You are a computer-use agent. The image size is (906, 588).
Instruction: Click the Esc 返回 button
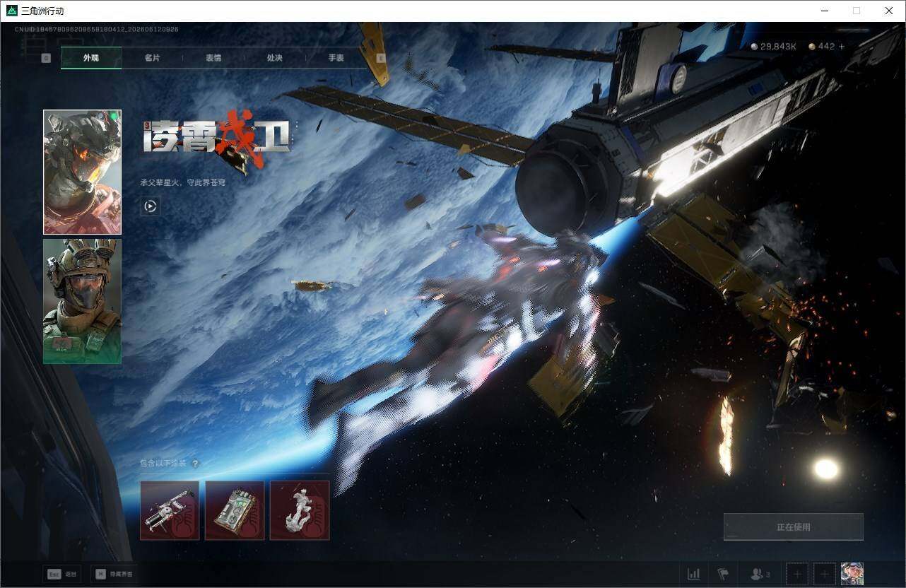[61, 575]
